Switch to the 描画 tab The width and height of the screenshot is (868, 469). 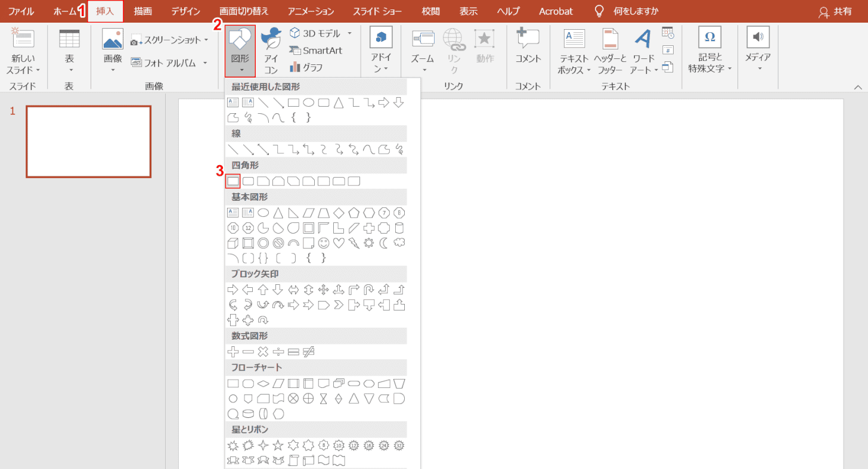click(x=142, y=11)
